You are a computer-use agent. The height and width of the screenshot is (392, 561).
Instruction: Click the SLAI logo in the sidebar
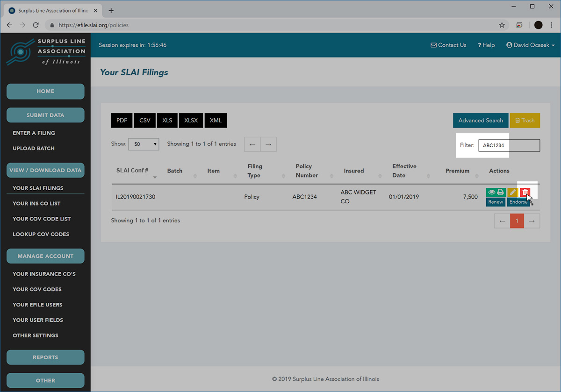tap(45, 51)
